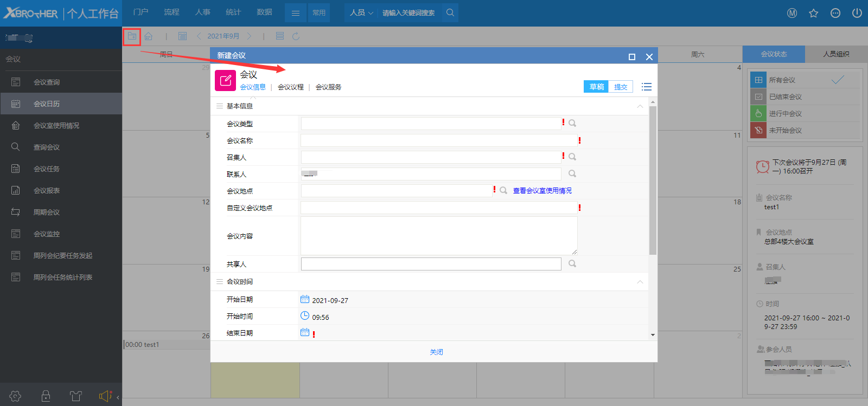Image resolution: width=868 pixels, height=406 pixels.
Task: Select 所有会议 status filter
Action: click(782, 80)
